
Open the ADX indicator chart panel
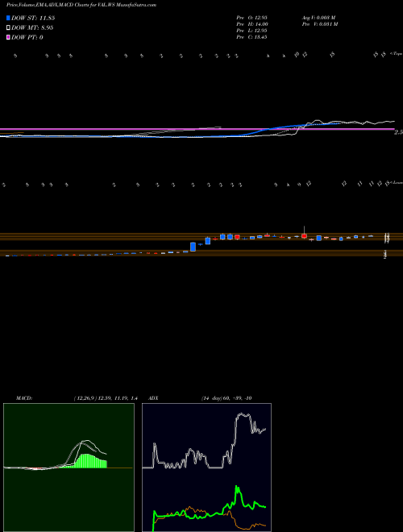pos(206,468)
